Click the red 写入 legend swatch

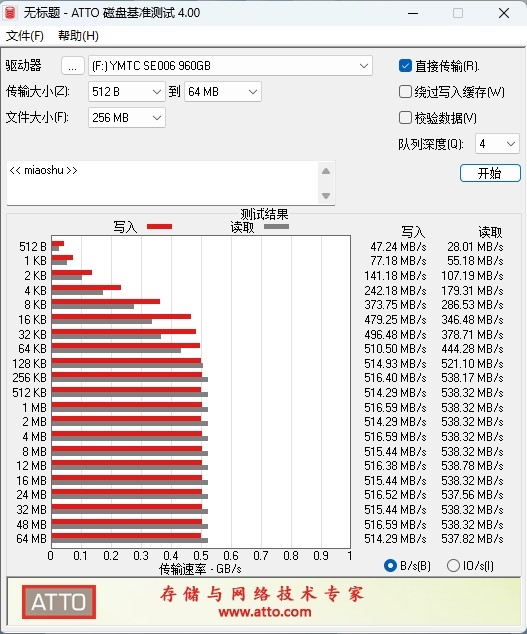coord(159,226)
